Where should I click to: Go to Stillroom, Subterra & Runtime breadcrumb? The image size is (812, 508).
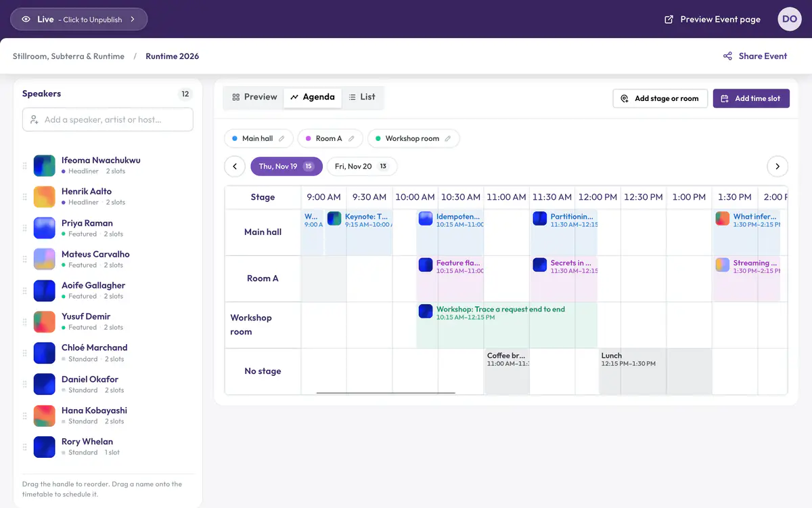(68, 56)
